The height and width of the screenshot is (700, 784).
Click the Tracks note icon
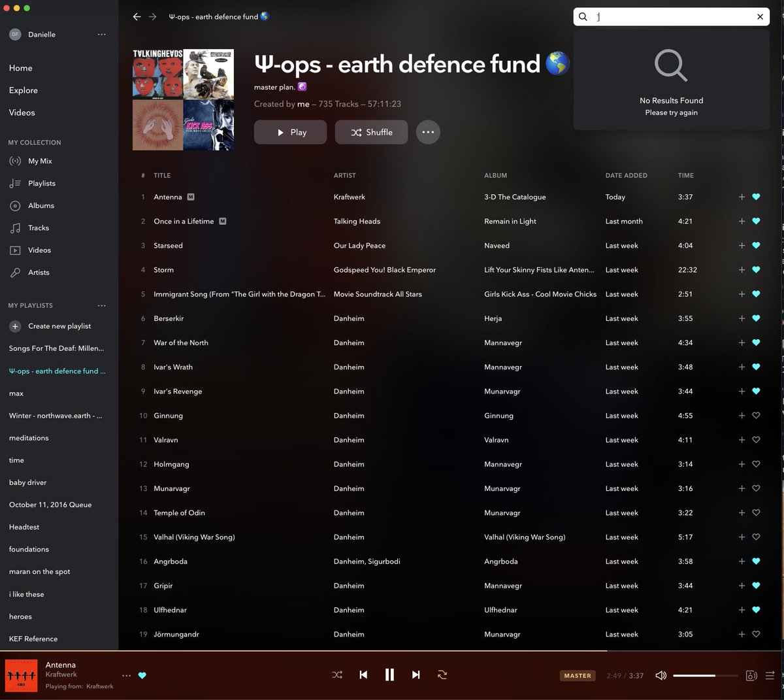tap(15, 228)
